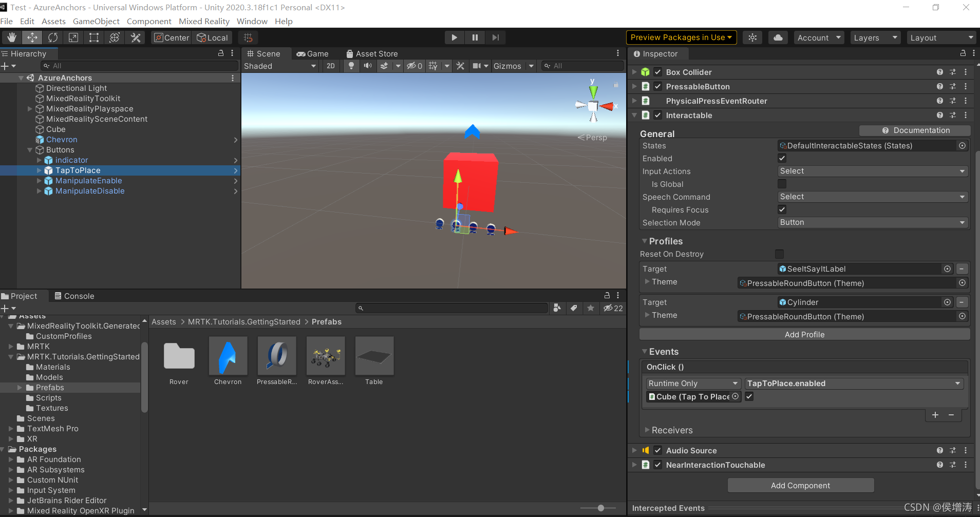This screenshot has width=980, height=517.
Task: Select the Rect Transform tool
Action: 94,37
